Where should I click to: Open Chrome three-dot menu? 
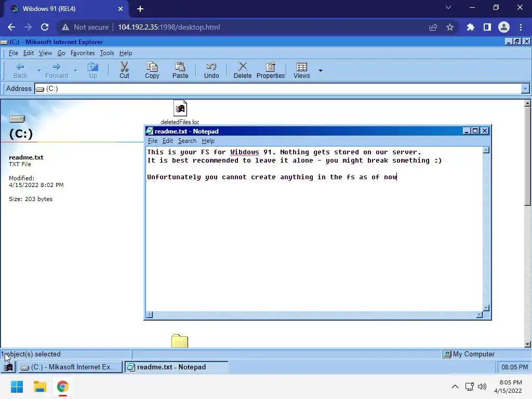521,27
